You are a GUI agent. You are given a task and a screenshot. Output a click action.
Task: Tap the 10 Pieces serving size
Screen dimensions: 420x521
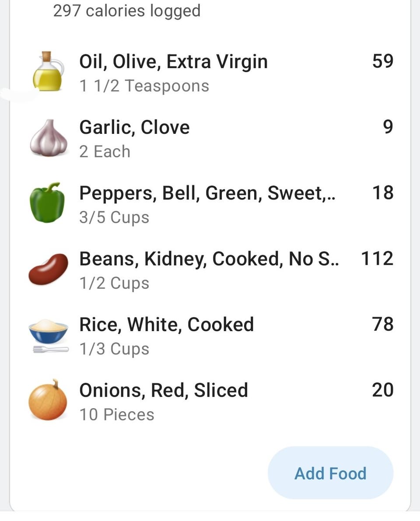tap(117, 415)
